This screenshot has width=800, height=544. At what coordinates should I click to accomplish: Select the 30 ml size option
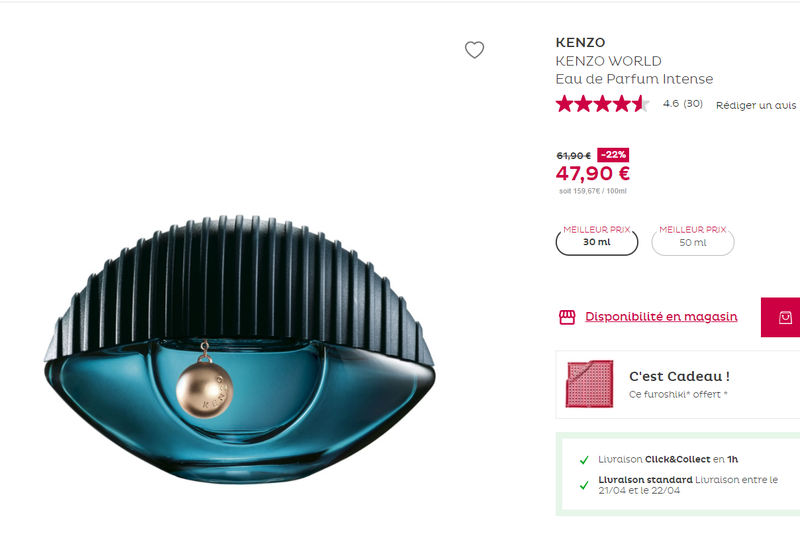pyautogui.click(x=597, y=242)
